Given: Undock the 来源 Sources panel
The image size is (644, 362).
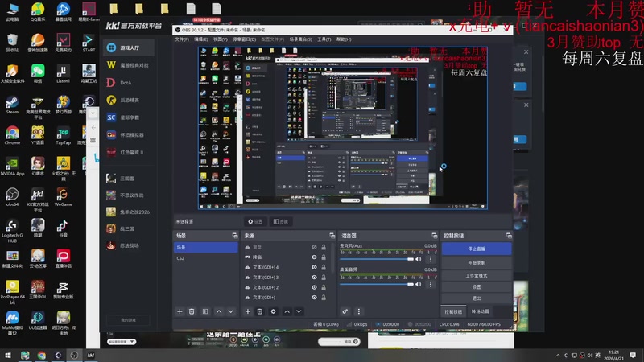Looking at the screenshot, I should point(332,236).
